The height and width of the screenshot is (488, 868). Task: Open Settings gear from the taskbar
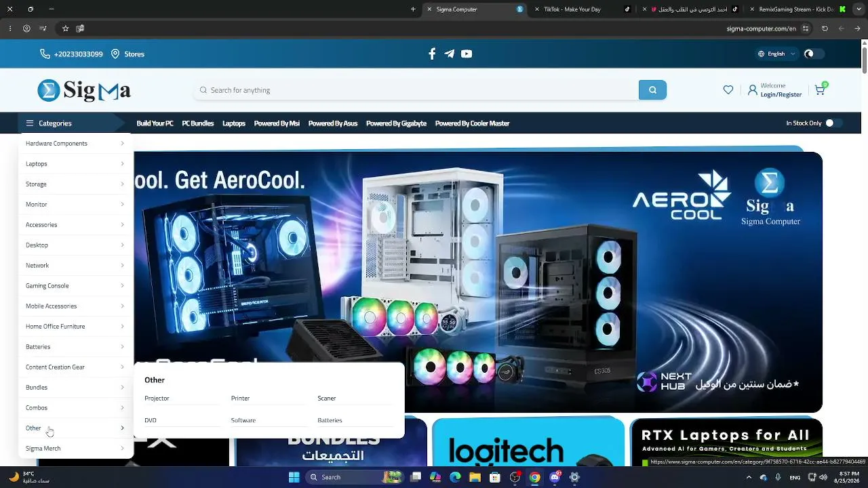click(x=574, y=477)
